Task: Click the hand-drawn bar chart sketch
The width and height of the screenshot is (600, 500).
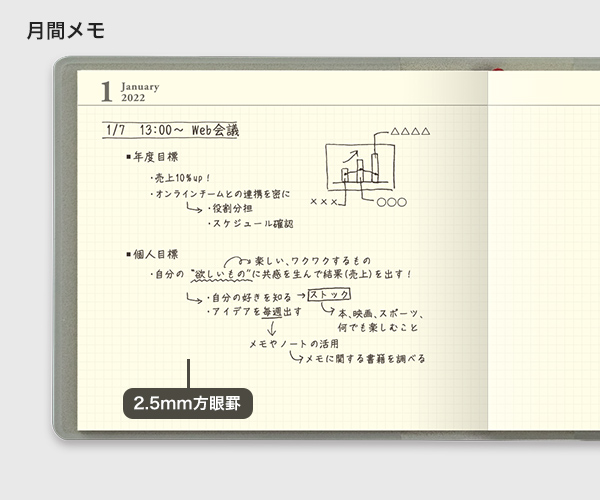Action: (360, 167)
